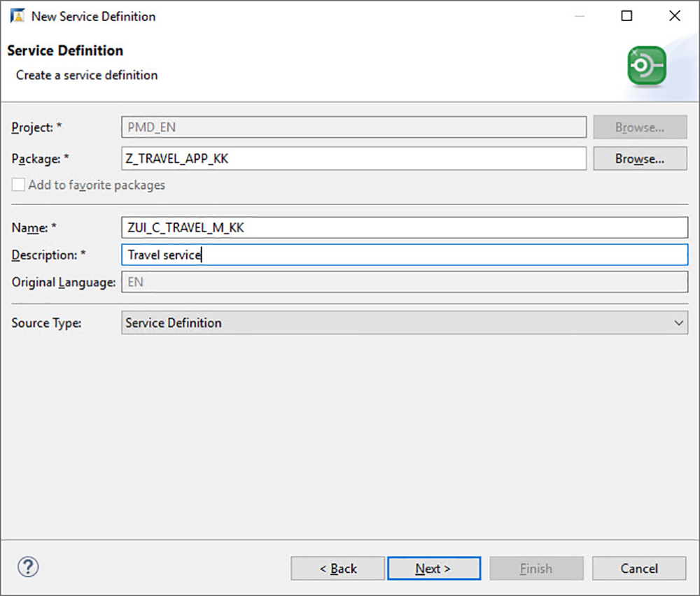Click the ADT icon in the title bar
The height and width of the screenshot is (596, 700).
(15, 15)
